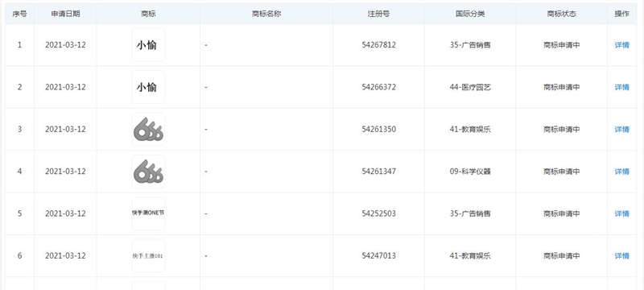Viewport: 644px width, 290px height.
Task: Click application date 2021-03-12 in row 2
Action: (x=65, y=87)
